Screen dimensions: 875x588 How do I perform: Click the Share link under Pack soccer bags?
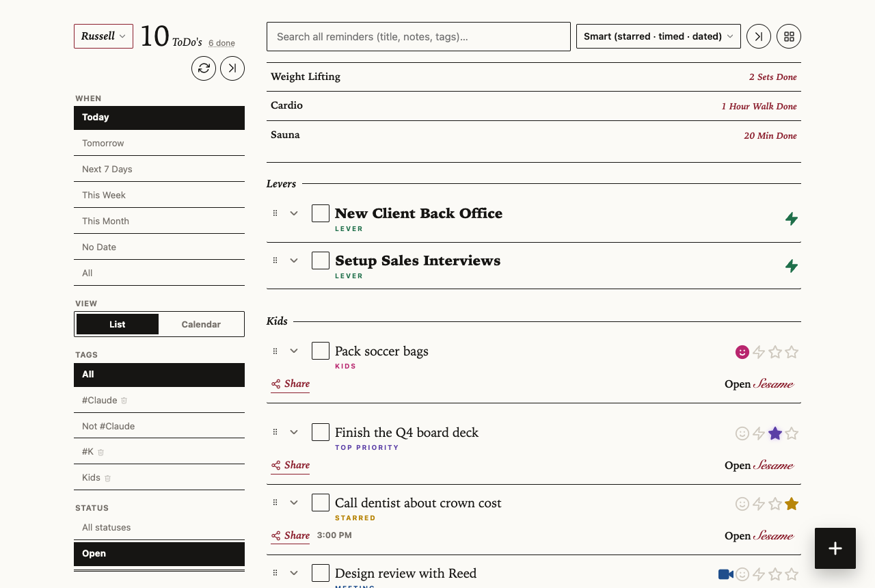click(291, 384)
